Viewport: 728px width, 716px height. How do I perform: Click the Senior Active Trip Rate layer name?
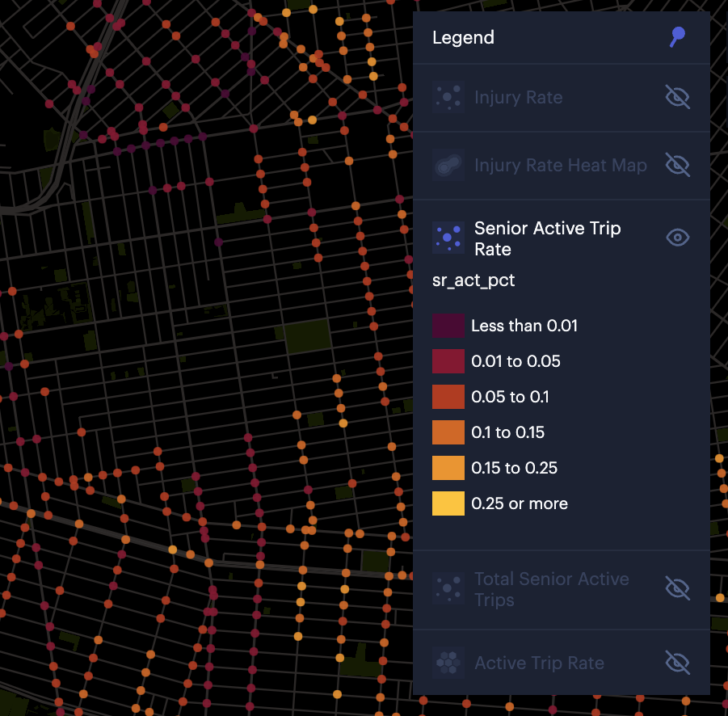coord(547,238)
